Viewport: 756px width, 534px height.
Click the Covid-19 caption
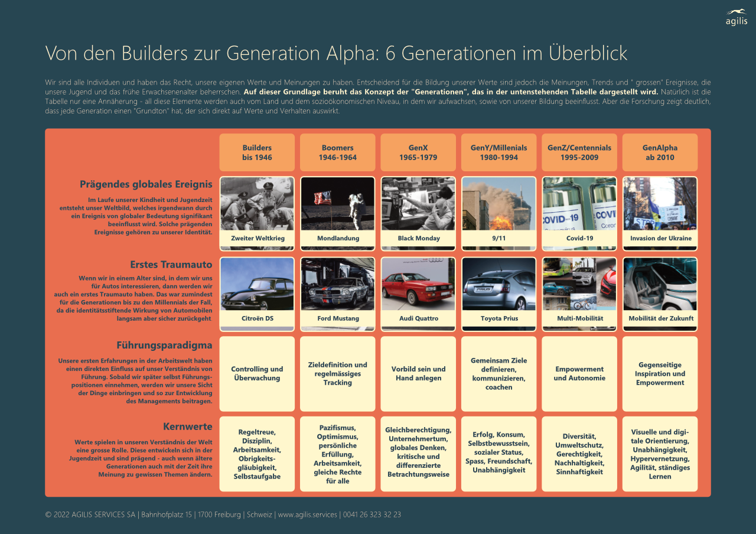pos(579,238)
